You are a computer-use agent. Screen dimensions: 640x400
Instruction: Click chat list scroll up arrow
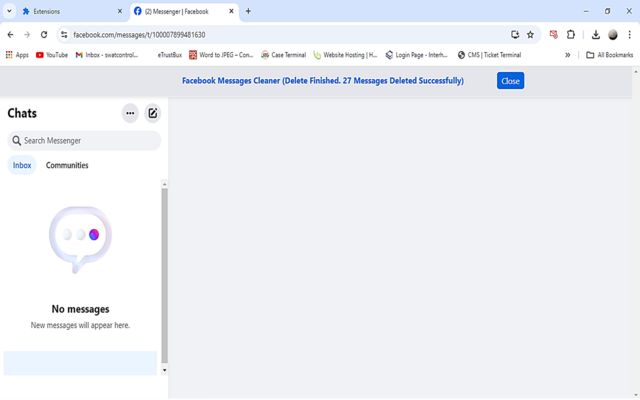(164, 184)
